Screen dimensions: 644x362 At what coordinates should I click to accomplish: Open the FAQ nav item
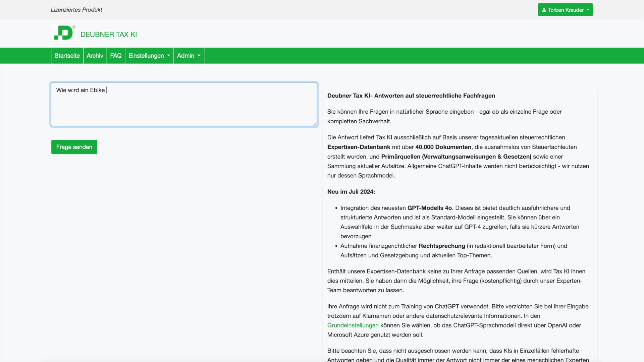[x=116, y=56]
